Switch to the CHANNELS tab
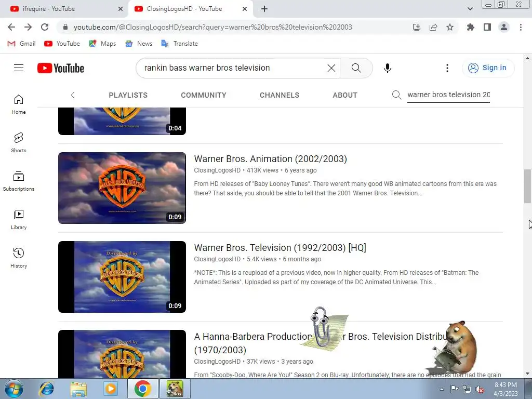The width and height of the screenshot is (532, 399). pos(279,95)
